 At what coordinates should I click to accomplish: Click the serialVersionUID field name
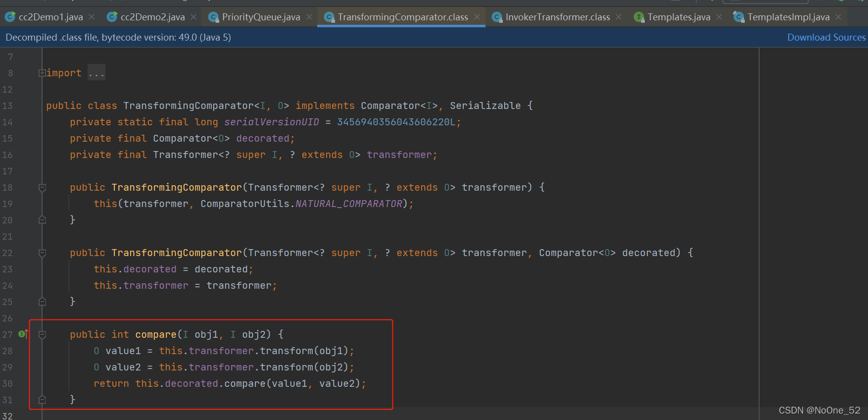(272, 122)
